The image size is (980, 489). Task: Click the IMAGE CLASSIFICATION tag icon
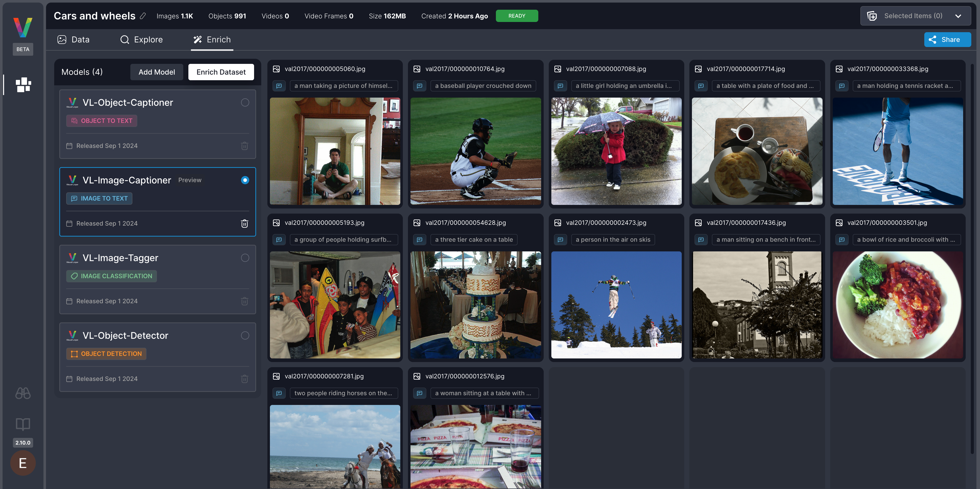[x=74, y=276]
